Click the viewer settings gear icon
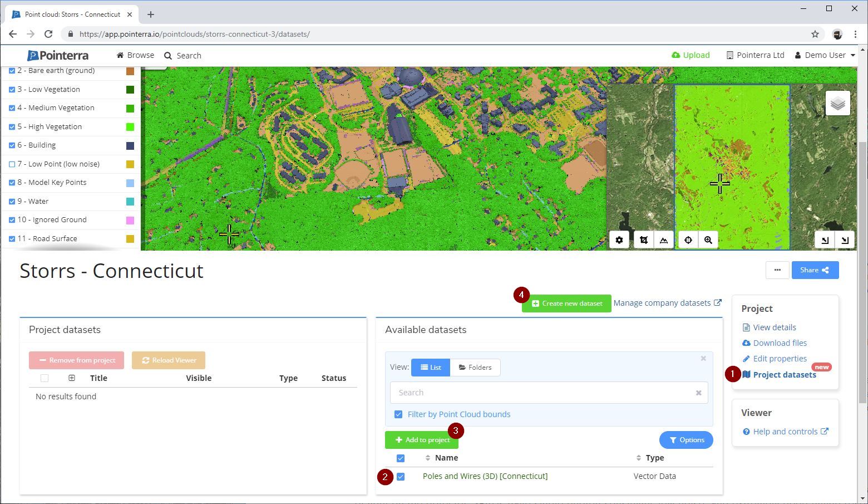The height and width of the screenshot is (504, 868). pyautogui.click(x=619, y=240)
